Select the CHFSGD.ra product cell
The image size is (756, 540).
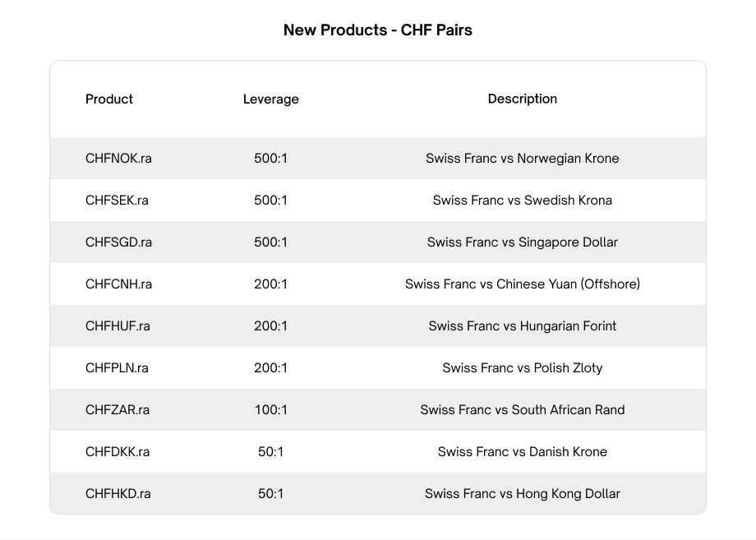point(118,242)
